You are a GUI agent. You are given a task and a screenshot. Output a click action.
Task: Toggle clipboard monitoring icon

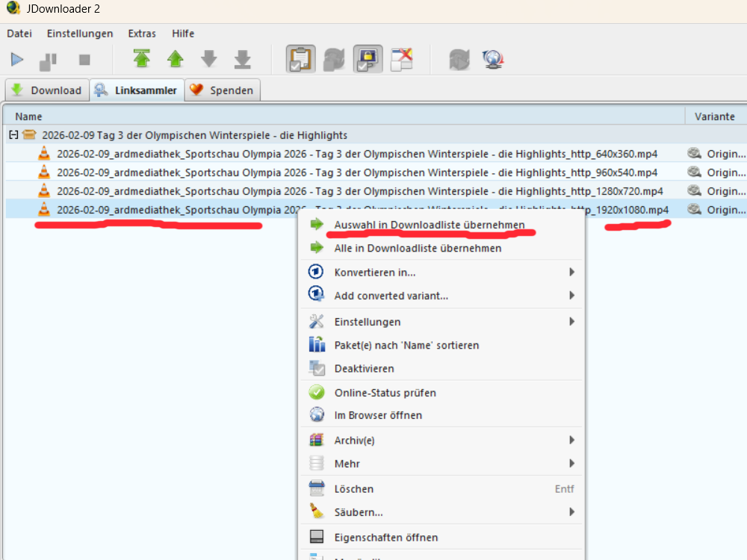(300, 59)
